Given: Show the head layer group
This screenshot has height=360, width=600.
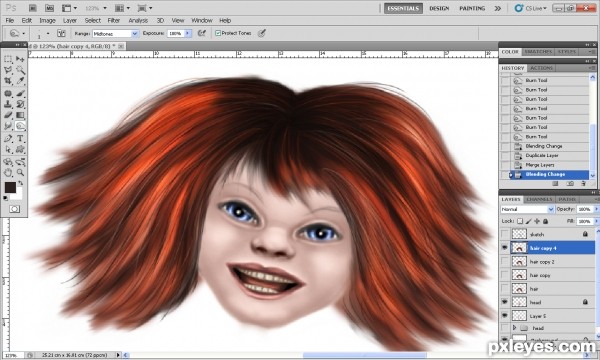Looking at the screenshot, I should pyautogui.click(x=505, y=328).
